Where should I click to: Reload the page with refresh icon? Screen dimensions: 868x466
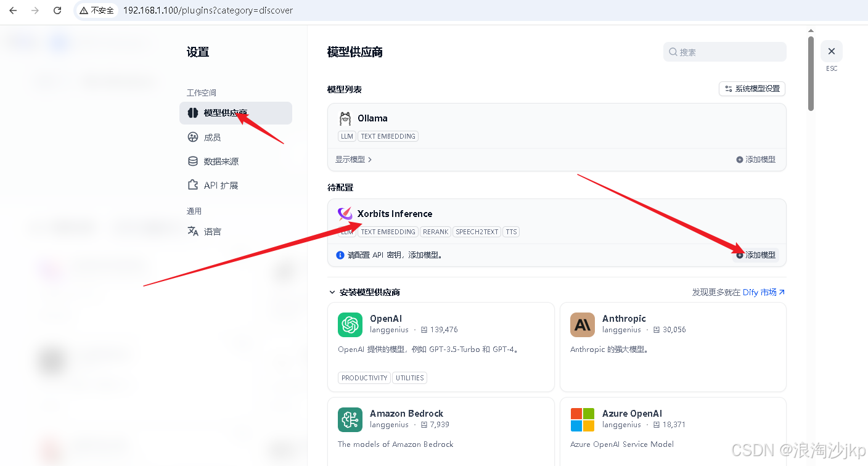57,10
